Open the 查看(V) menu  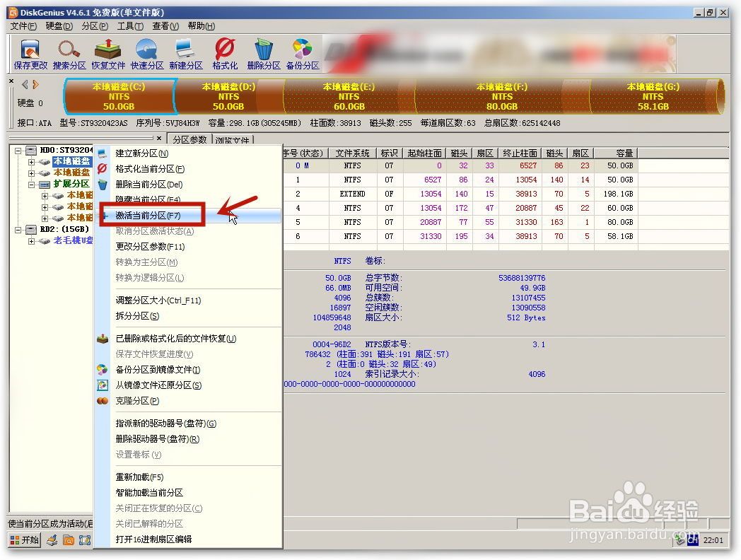(x=165, y=26)
